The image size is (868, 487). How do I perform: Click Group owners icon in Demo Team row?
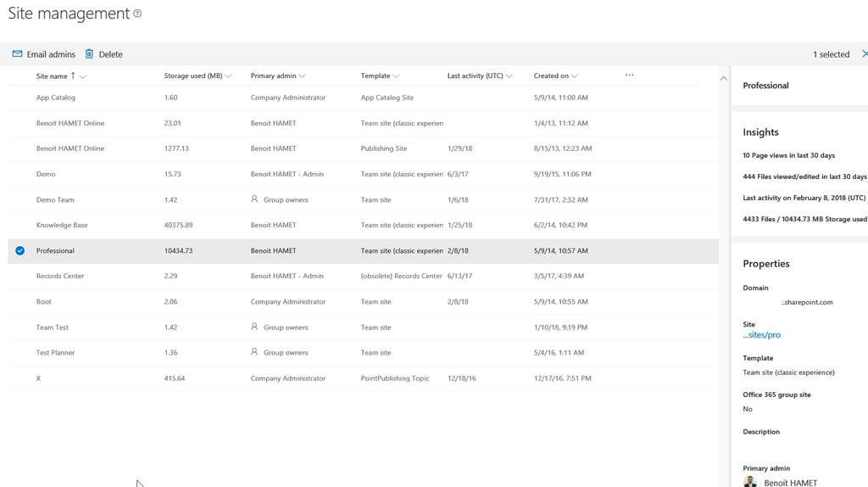[254, 199]
